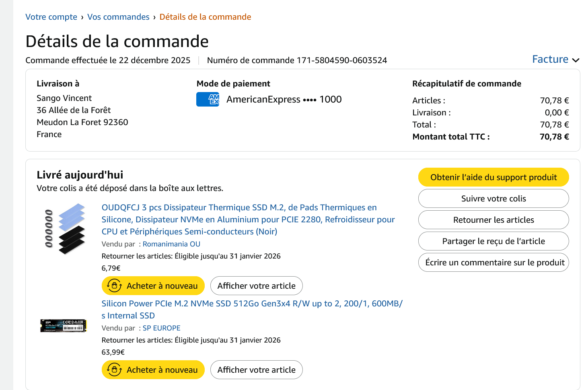The width and height of the screenshot is (588, 390).
Task: Select Retourner les articles button
Action: click(x=493, y=220)
